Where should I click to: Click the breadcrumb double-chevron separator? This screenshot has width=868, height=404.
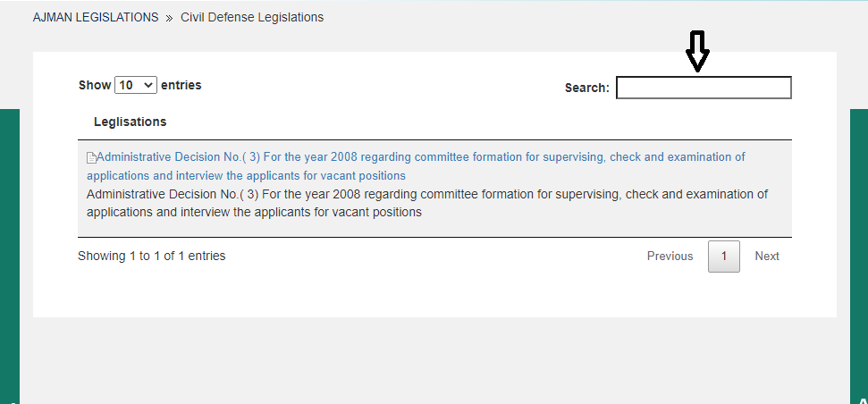coord(169,18)
